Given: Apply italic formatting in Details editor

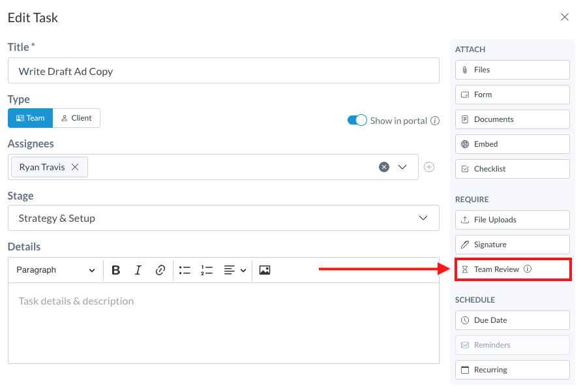Looking at the screenshot, I should coord(138,270).
